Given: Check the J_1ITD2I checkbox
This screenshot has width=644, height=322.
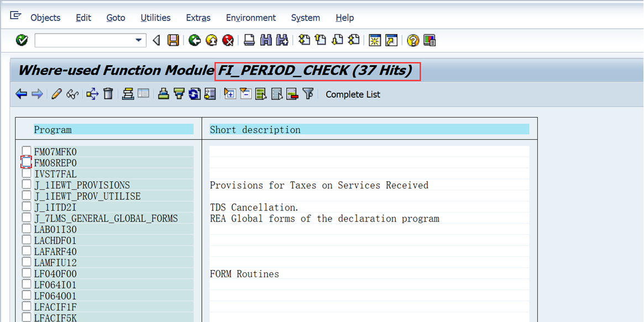Looking at the screenshot, I should tap(27, 207).
